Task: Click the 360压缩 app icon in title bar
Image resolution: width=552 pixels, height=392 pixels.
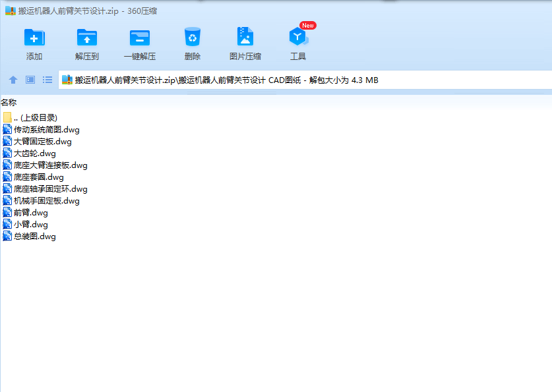Action: coord(11,11)
